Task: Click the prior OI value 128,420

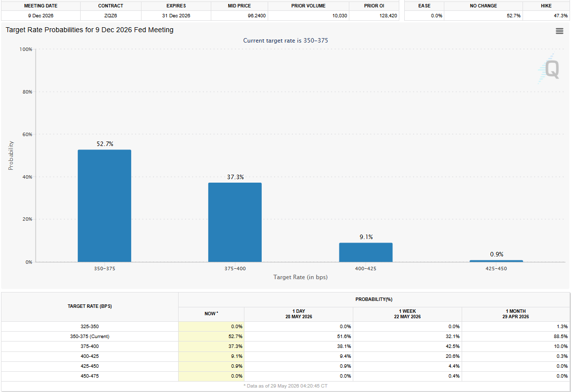Action: (x=388, y=16)
